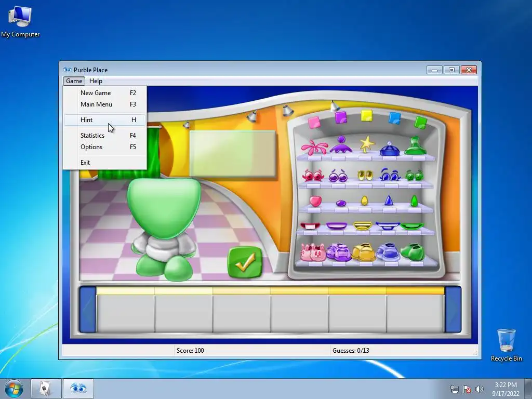Select the blue sneakers
The width and height of the screenshot is (532, 399).
tap(388, 252)
